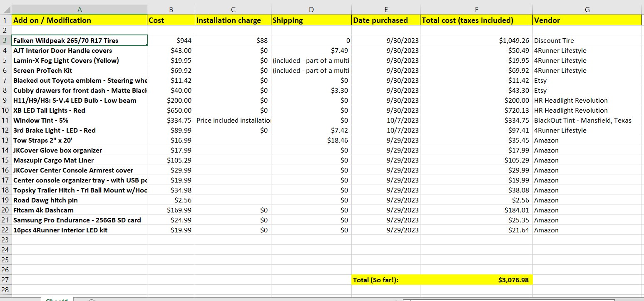Viewport: 644px width, 301px height.
Task: Select the row 11 header number
Action: 5,120
